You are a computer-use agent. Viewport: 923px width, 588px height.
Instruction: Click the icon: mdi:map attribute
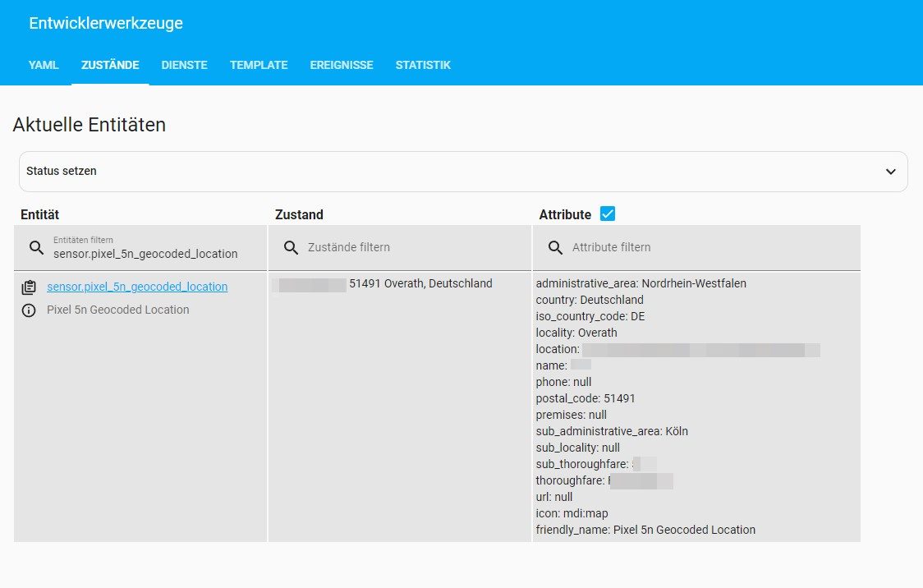coord(572,513)
